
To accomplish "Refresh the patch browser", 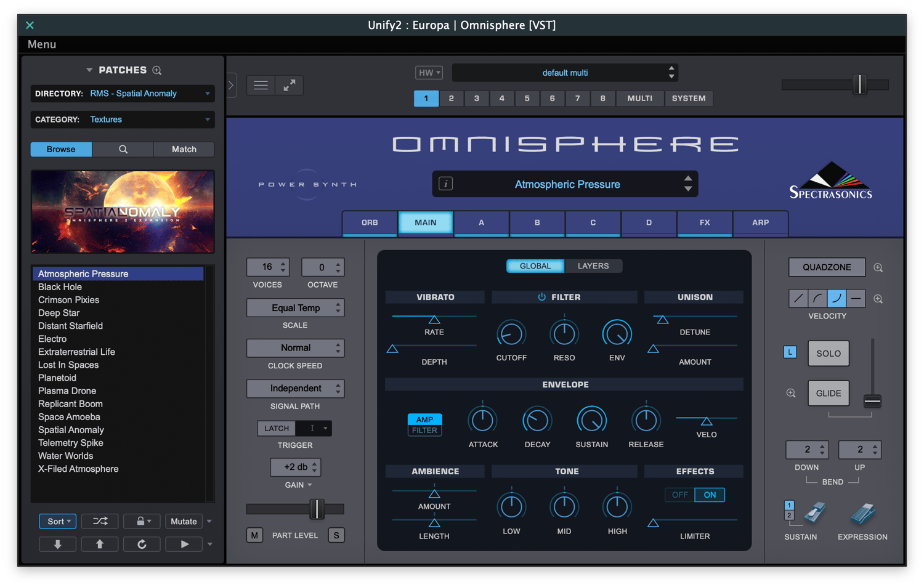I will [142, 544].
